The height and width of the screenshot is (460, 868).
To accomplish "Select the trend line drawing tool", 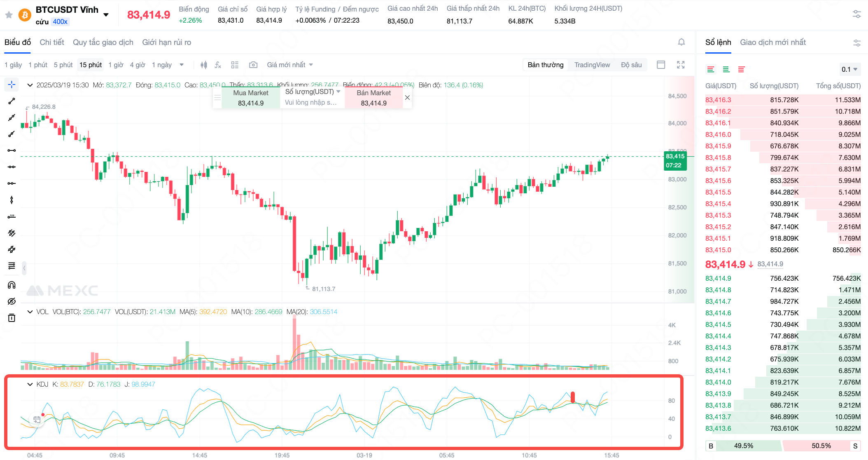I will (x=12, y=101).
